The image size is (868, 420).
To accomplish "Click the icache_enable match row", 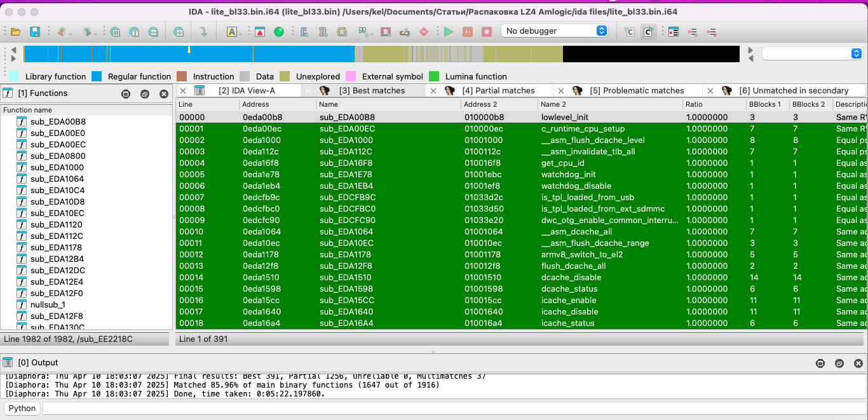I will click(521, 300).
